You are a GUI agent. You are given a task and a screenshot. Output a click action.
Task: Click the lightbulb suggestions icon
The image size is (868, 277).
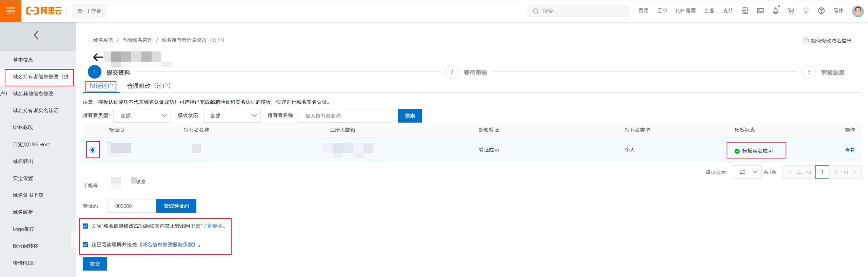click(x=806, y=11)
